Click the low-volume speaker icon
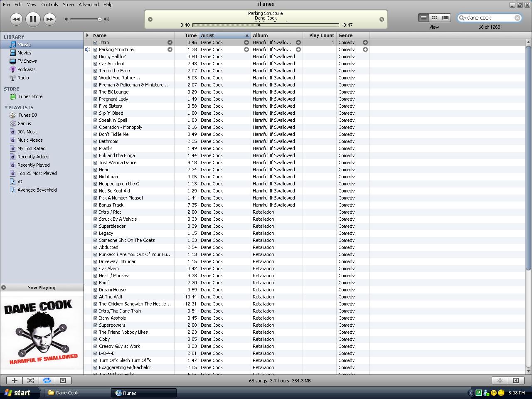This screenshot has width=532, height=399. click(x=66, y=19)
